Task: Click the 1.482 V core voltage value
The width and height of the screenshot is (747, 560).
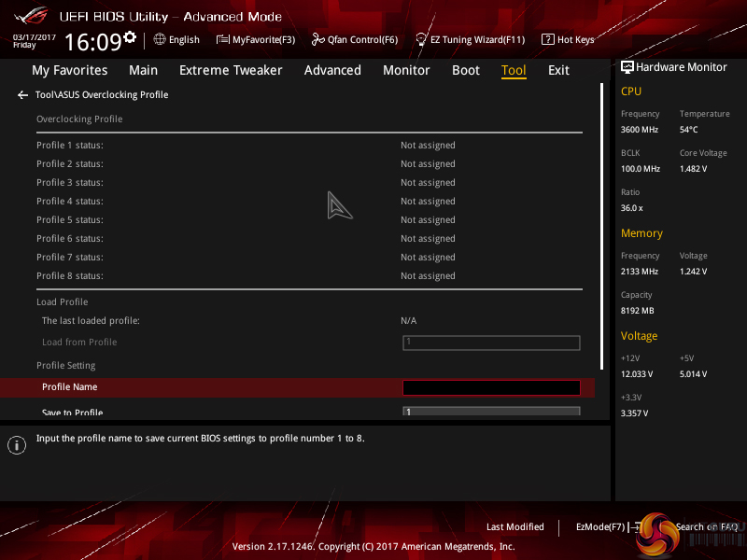Action: pyautogui.click(x=693, y=169)
